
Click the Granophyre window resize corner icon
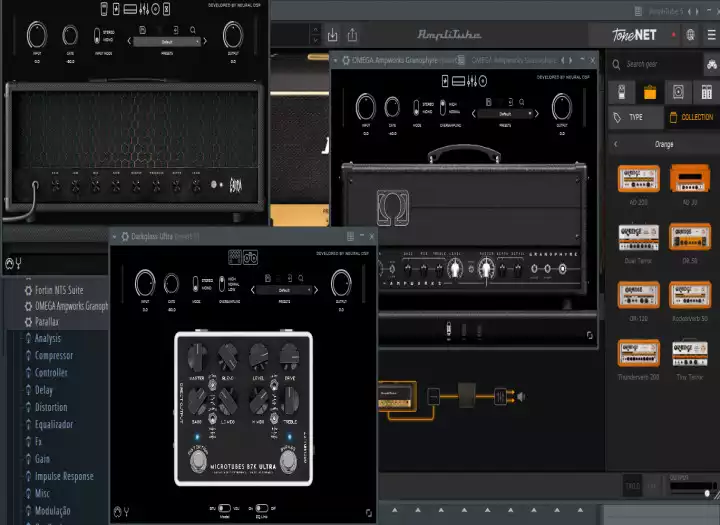[x=590, y=335]
